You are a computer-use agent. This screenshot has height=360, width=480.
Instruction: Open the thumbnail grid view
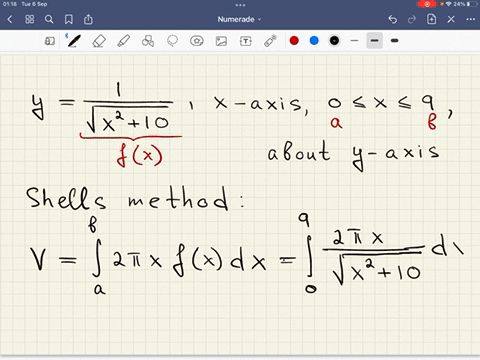click(29, 19)
